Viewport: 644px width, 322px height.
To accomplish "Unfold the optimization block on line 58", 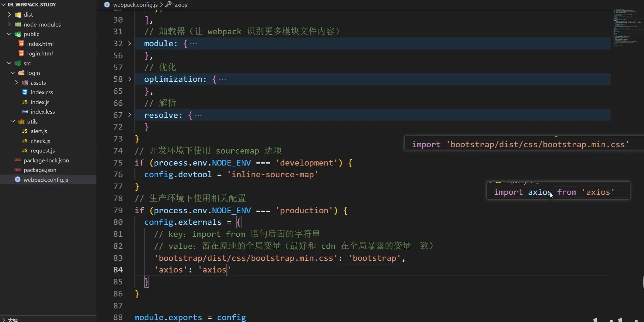I will (x=130, y=79).
